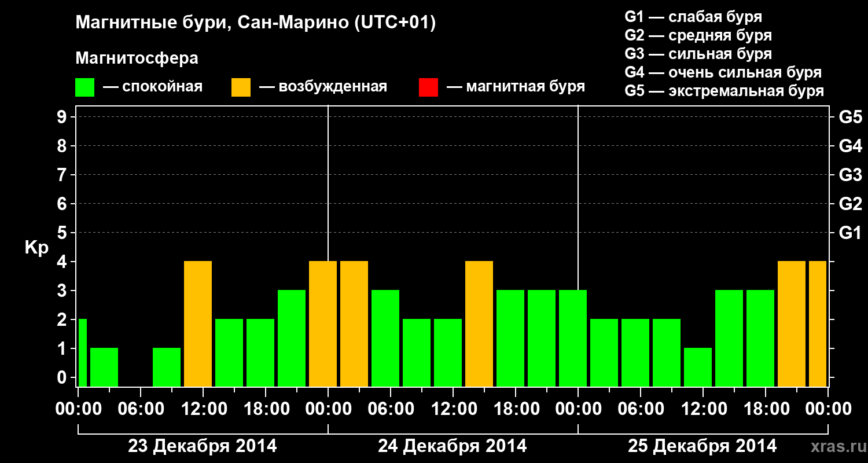Click the '23 Декабря 2014' date label
Image resolution: width=868 pixels, height=463 pixels.
coord(203,446)
